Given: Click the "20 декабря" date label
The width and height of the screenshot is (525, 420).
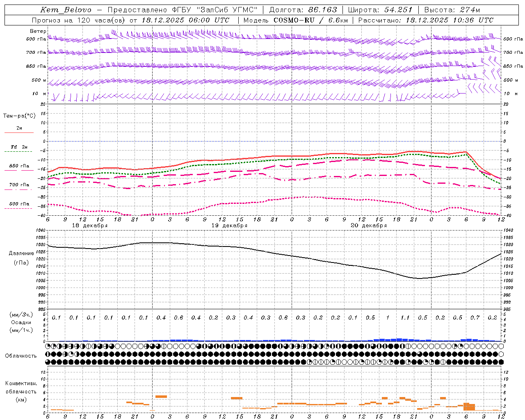Looking at the screenshot, I should 369,226.
